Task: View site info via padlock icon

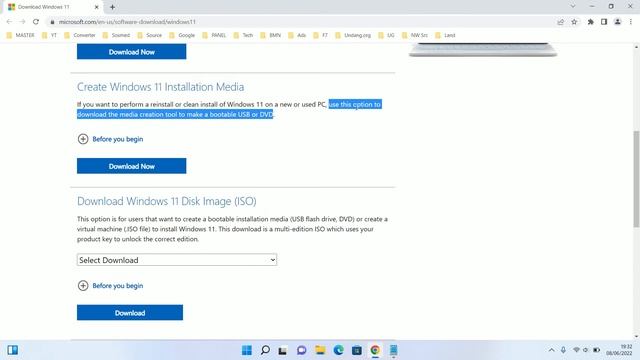Action: point(52,22)
